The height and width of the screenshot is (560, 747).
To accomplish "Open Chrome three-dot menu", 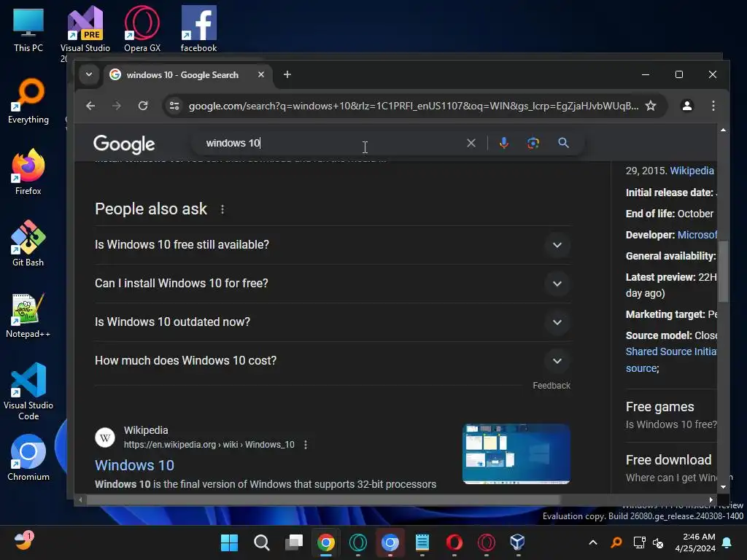I will [x=713, y=106].
